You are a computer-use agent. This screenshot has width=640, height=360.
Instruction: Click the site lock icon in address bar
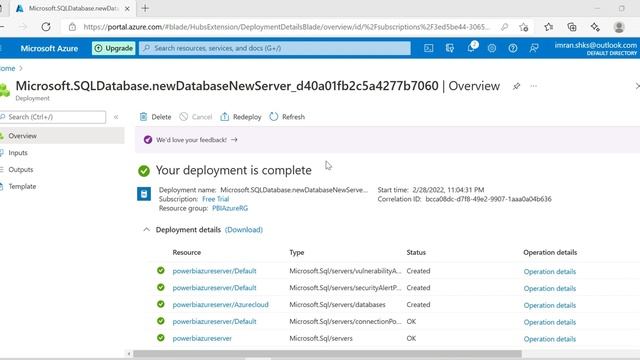(x=72, y=27)
